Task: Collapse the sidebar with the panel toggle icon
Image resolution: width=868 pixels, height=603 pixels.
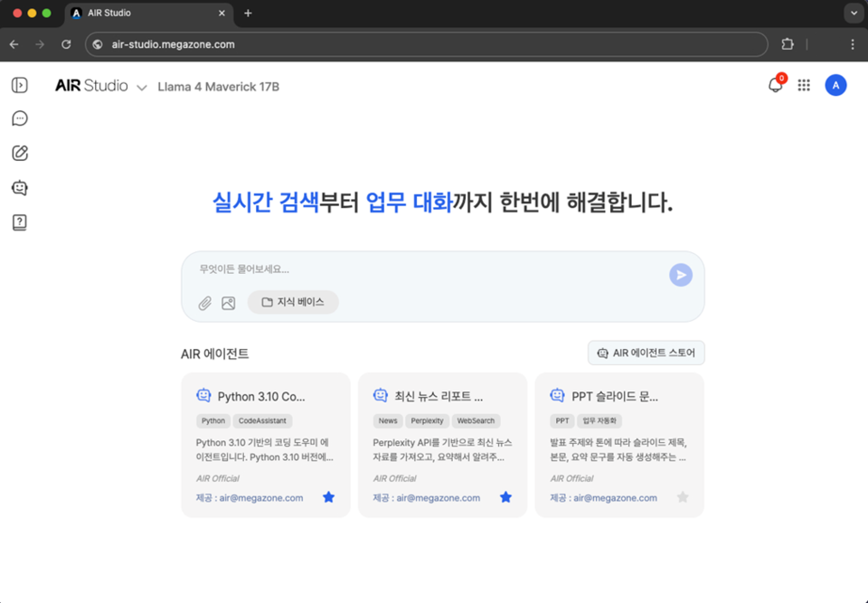Action: 20,85
